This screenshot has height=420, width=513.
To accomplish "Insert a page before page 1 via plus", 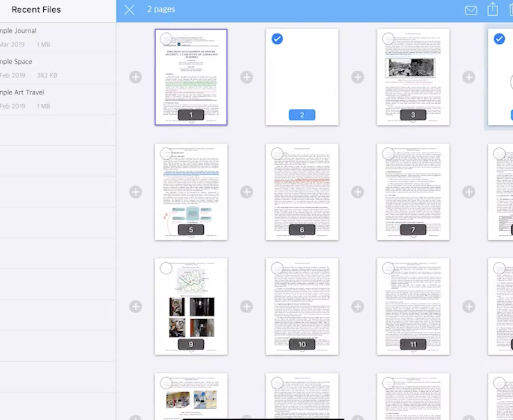I will 136,77.
